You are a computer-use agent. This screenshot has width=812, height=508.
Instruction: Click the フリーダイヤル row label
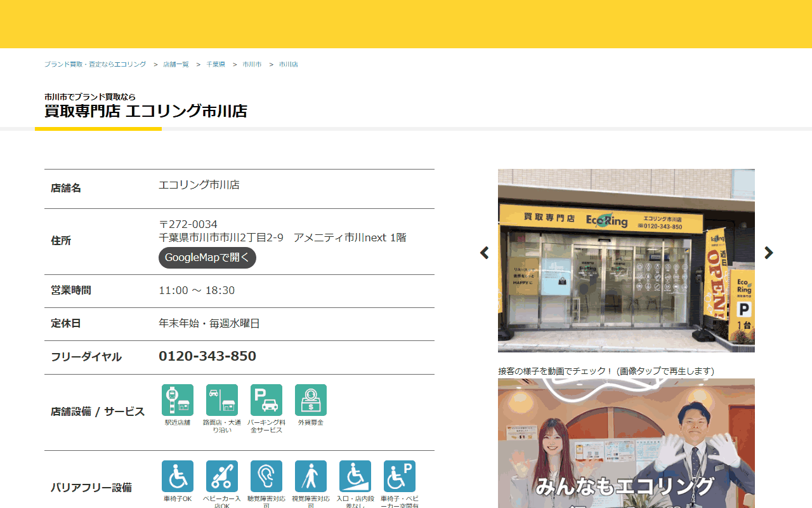[x=86, y=357]
